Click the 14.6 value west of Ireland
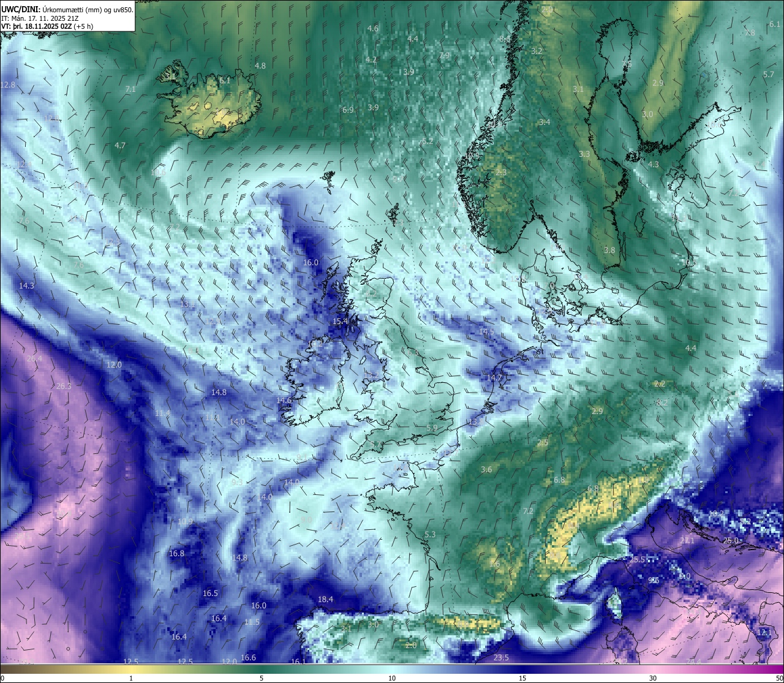Viewport: 784px width, 683px height. tap(284, 400)
